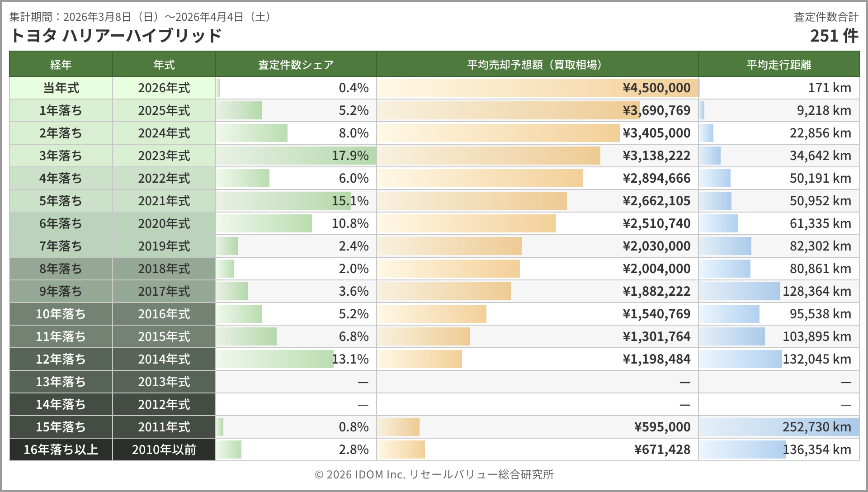Click the 15.1% share bar
The image size is (868, 492).
click(x=283, y=201)
